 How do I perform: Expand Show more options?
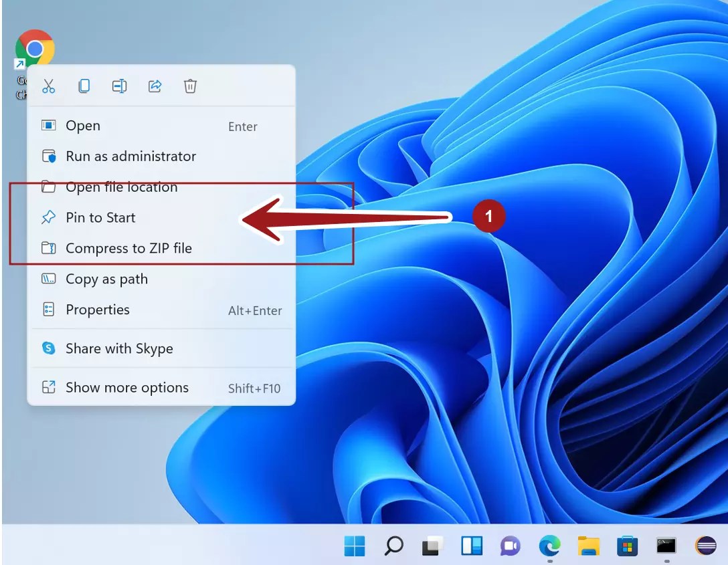pos(126,387)
